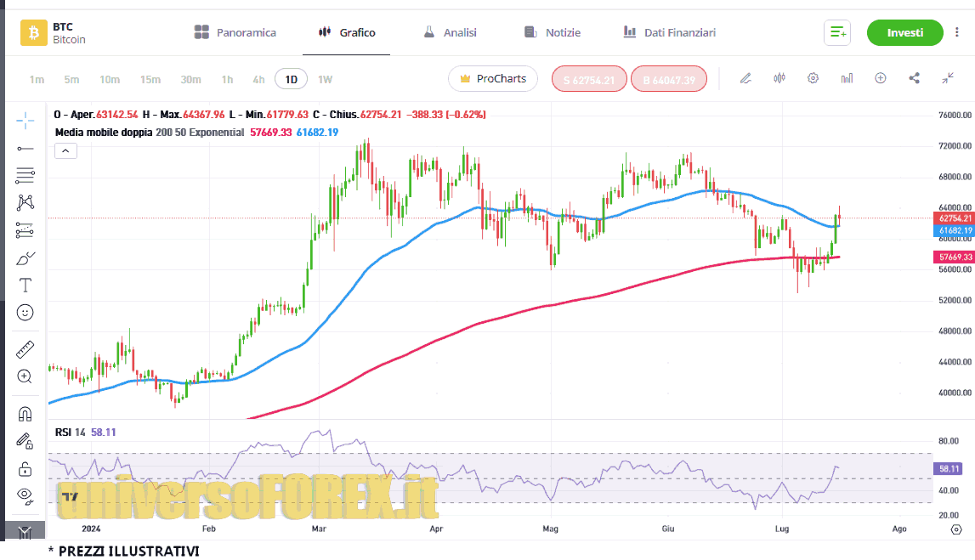Viewport: 975px width, 560px height.
Task: Toggle drawings visibility eye icon
Action: 25,495
